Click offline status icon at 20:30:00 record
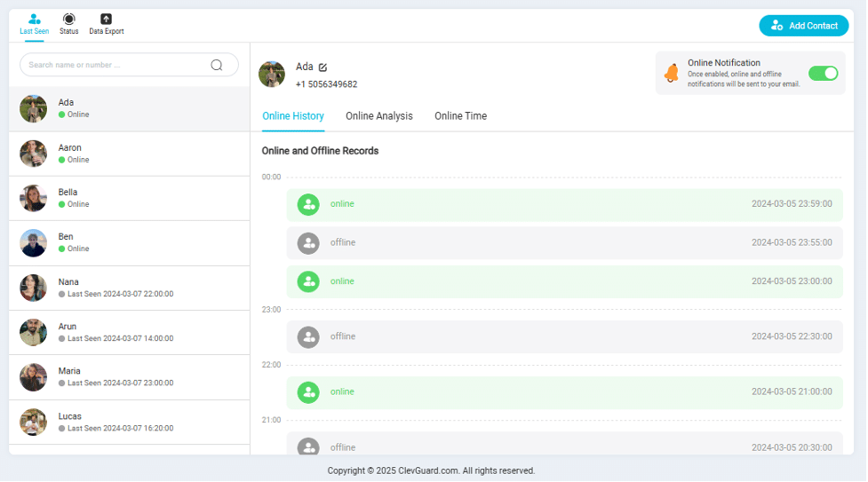 point(308,446)
